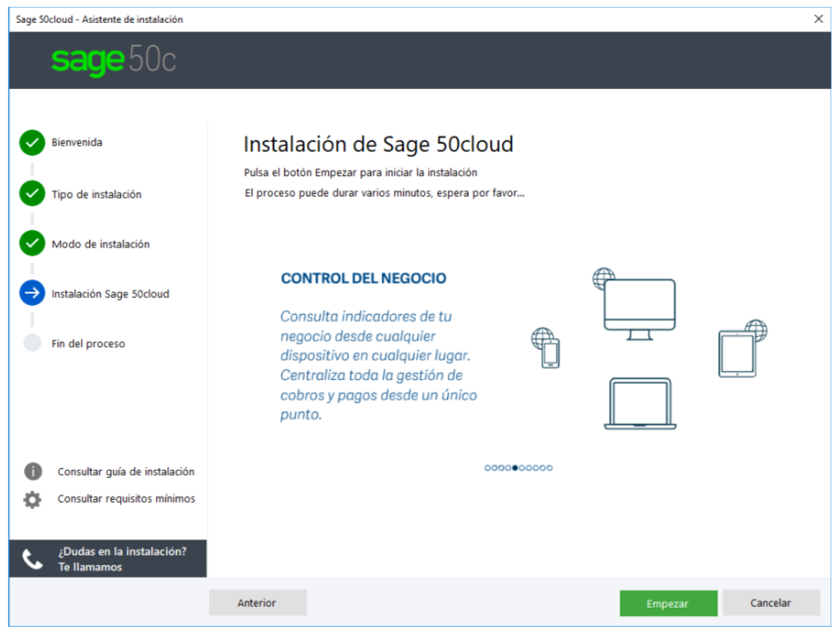The height and width of the screenshot is (634, 840).
Task: Click the CONTROL DEL NEGOCIO heading
Action: click(364, 278)
